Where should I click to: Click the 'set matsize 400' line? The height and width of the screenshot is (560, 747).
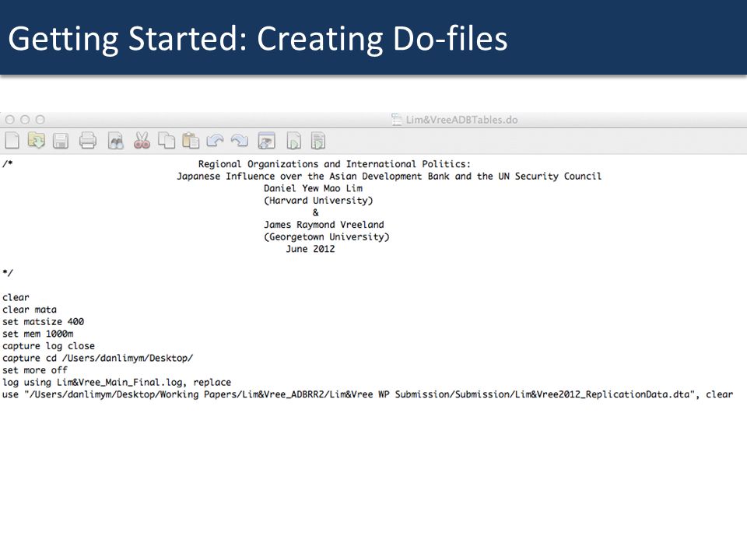coord(44,322)
